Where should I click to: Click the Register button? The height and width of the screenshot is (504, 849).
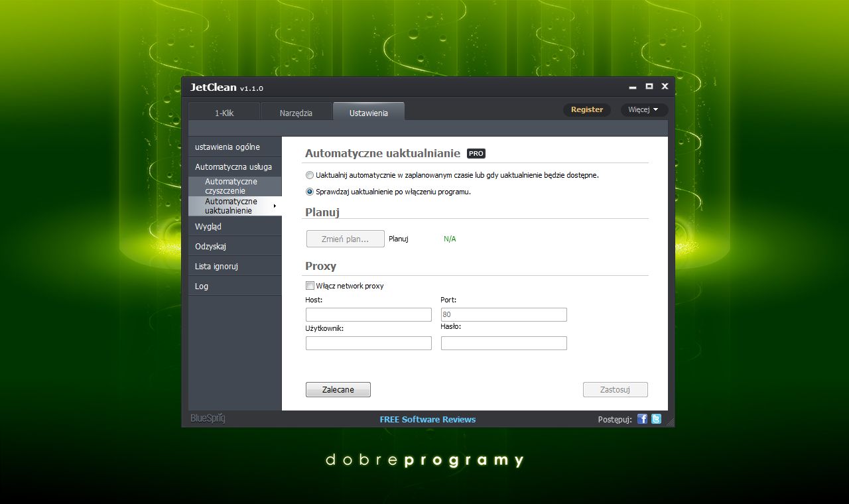(587, 109)
